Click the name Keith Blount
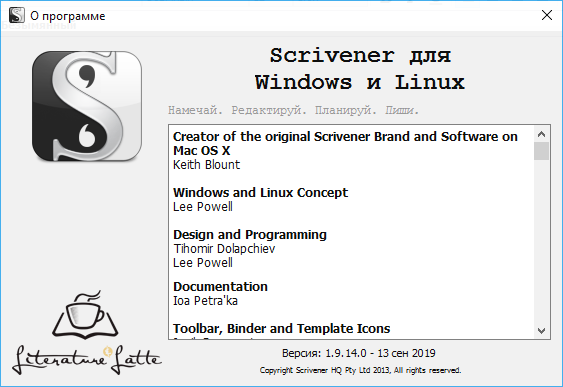 point(206,165)
